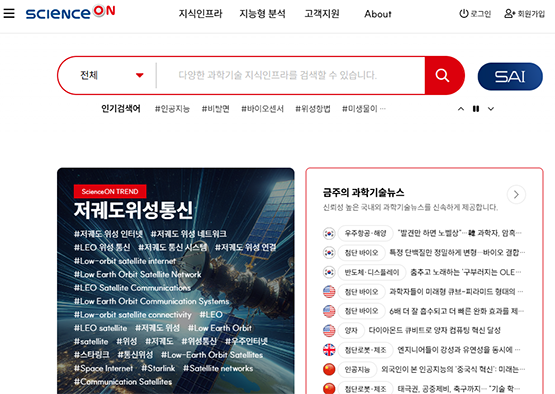Click the 회원가입 person icon

[x=509, y=14]
